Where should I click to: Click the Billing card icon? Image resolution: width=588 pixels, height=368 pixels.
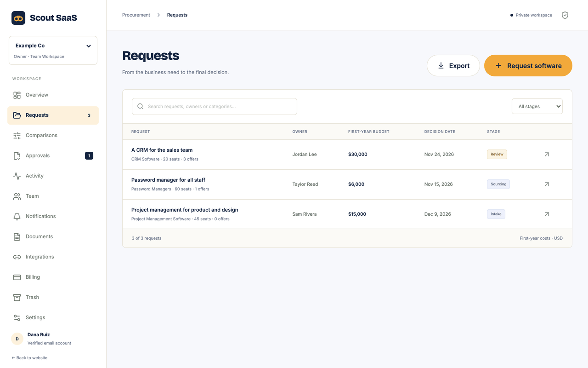(x=17, y=277)
